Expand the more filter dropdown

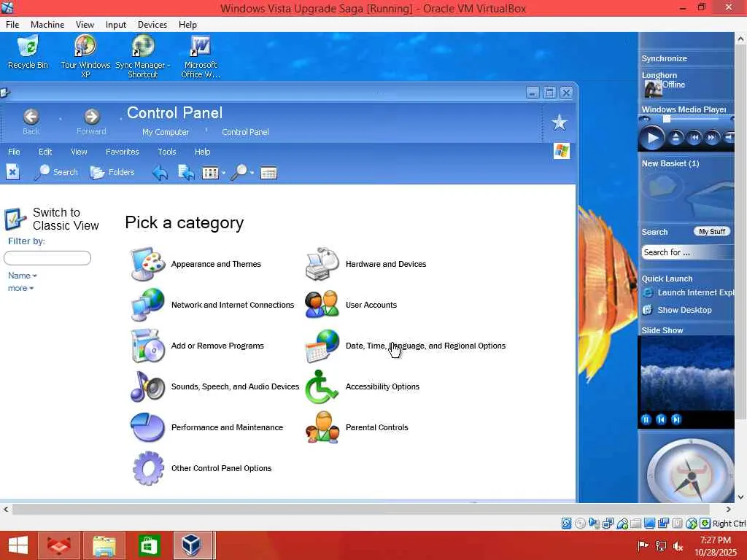(20, 288)
